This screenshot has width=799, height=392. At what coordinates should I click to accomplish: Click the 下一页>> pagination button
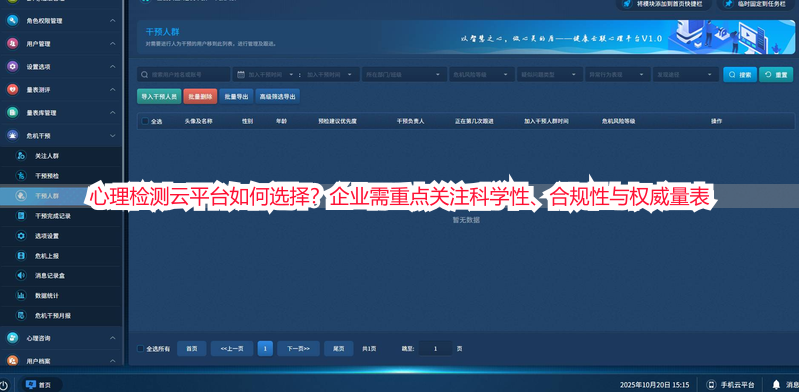[x=298, y=349]
